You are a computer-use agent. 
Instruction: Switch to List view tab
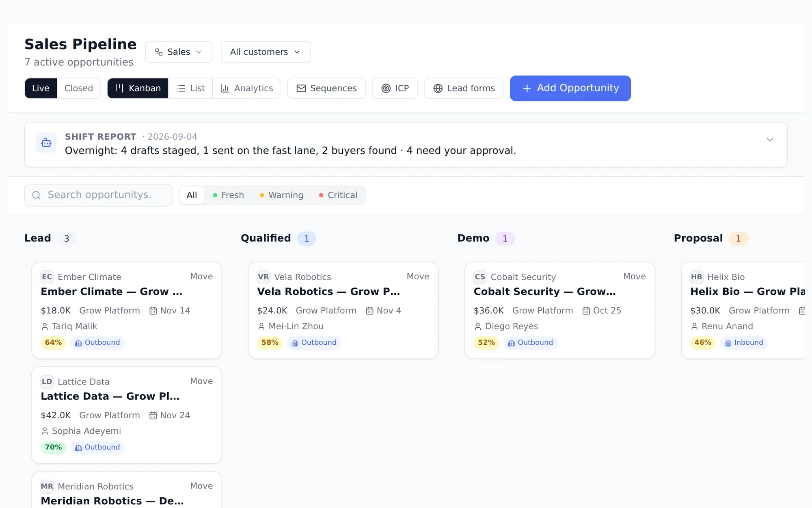pos(190,88)
